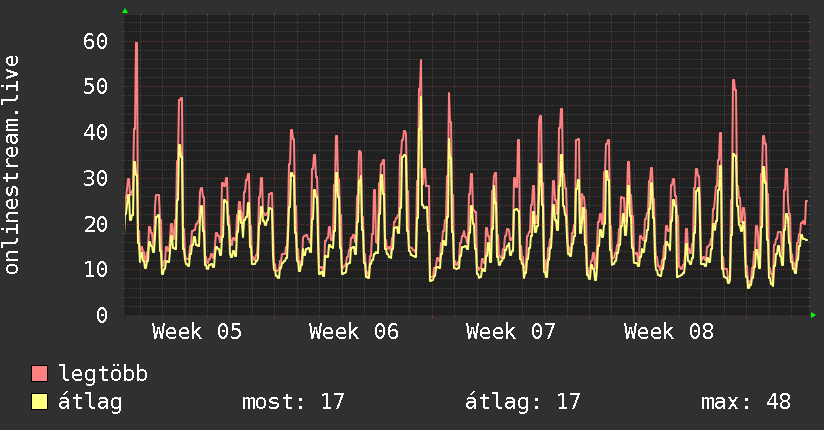The height and width of the screenshot is (430, 824).
Task: Click the green arrow at x-axis right end
Action: 814,315
